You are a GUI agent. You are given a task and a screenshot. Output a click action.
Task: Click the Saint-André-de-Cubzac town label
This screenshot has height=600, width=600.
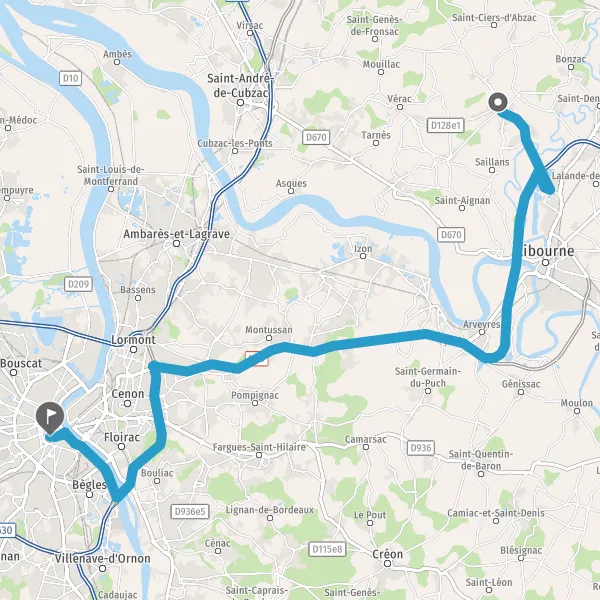pos(240,85)
